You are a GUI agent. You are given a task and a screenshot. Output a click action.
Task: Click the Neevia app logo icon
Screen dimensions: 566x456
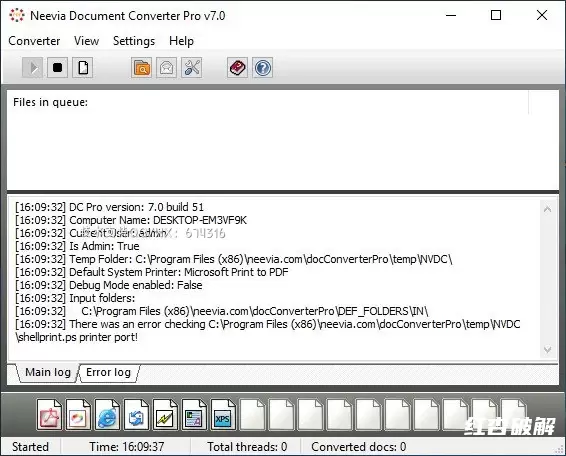17,16
